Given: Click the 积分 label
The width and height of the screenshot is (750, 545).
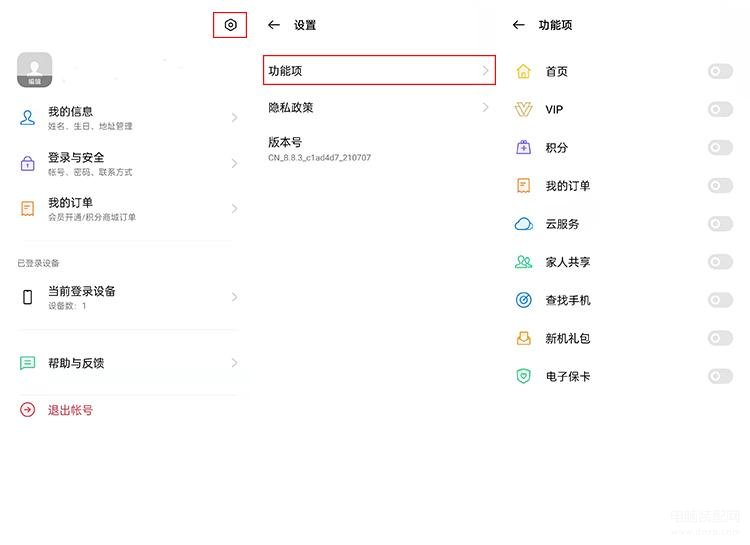Looking at the screenshot, I should pyautogui.click(x=557, y=147).
